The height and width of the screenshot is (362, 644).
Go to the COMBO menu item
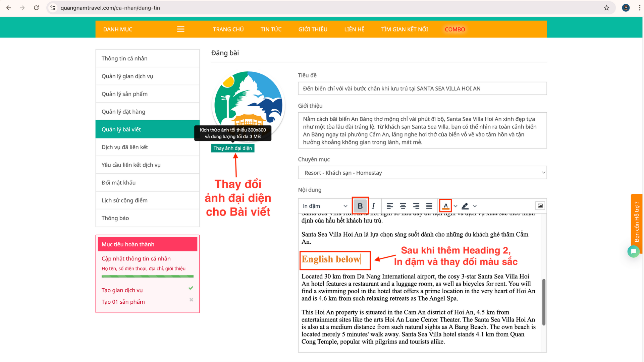click(x=455, y=29)
